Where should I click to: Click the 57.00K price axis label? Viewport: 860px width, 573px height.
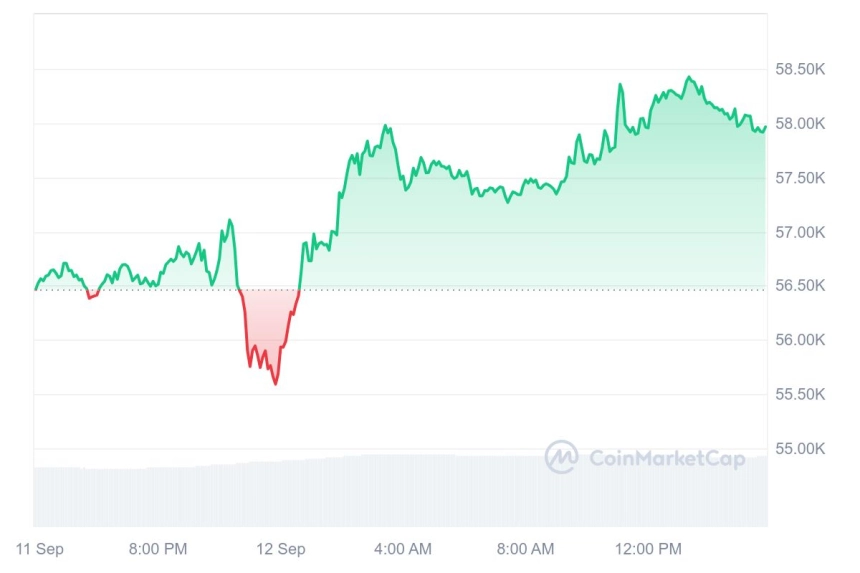[800, 232]
